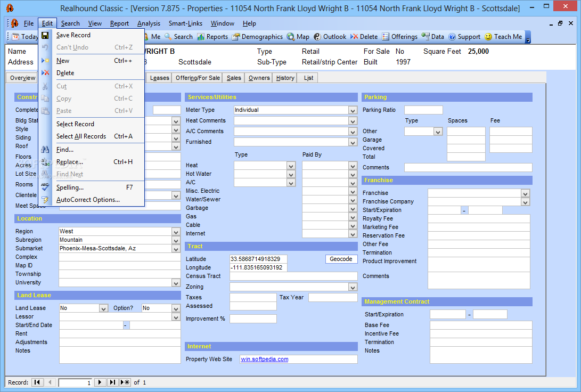Click the Royalty Fee input field

click(479, 218)
